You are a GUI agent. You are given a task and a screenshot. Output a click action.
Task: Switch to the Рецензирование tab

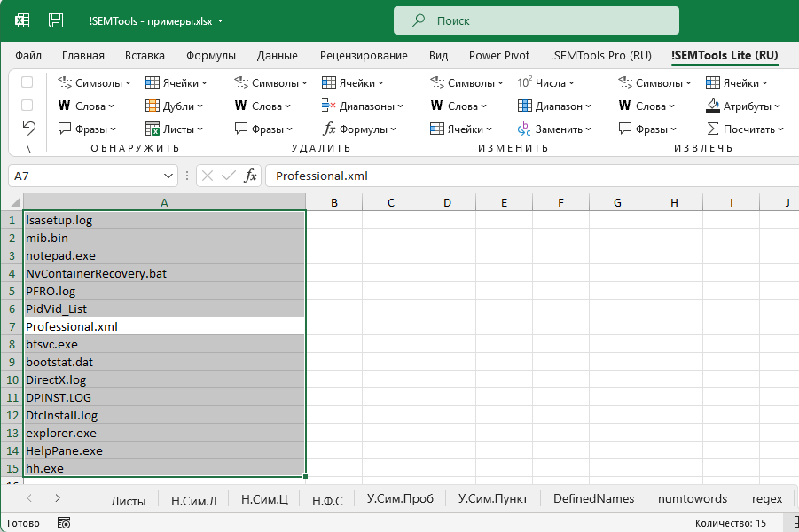click(364, 56)
